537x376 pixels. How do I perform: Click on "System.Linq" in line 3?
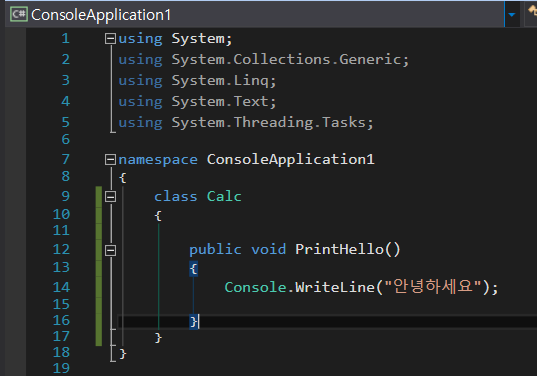[220, 81]
